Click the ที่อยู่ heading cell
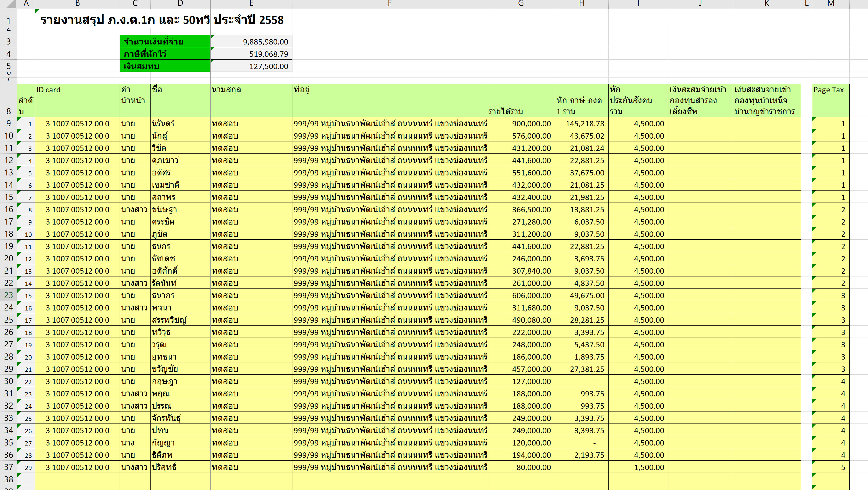 pos(389,100)
